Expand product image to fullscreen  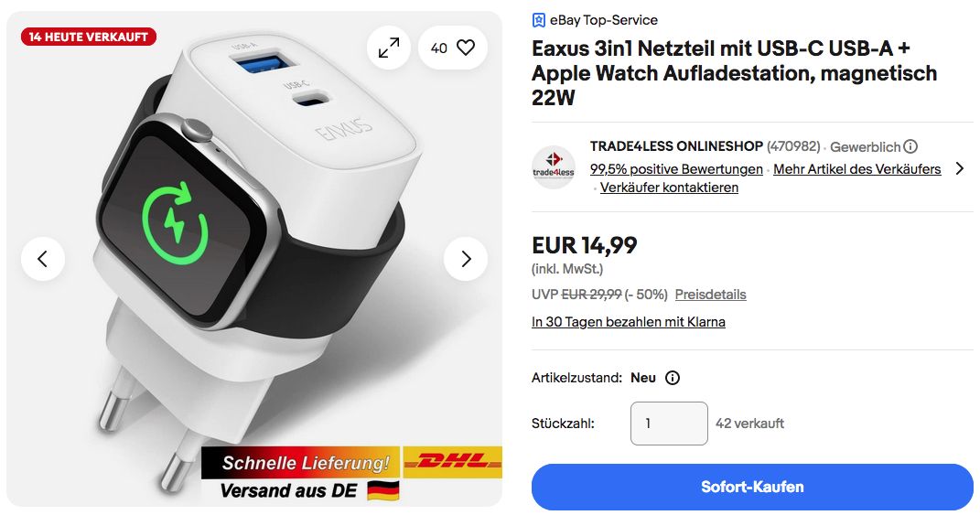(389, 48)
